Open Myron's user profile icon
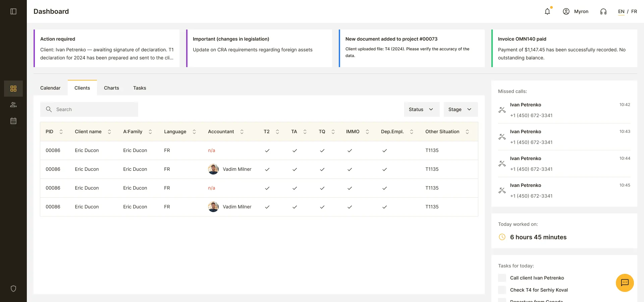The height and width of the screenshot is (302, 644). coord(566,11)
